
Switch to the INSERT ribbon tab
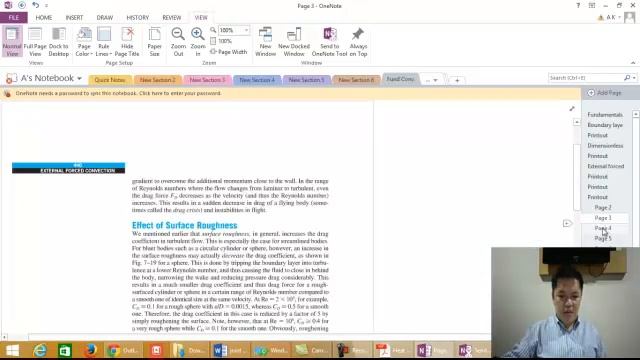click(74, 18)
